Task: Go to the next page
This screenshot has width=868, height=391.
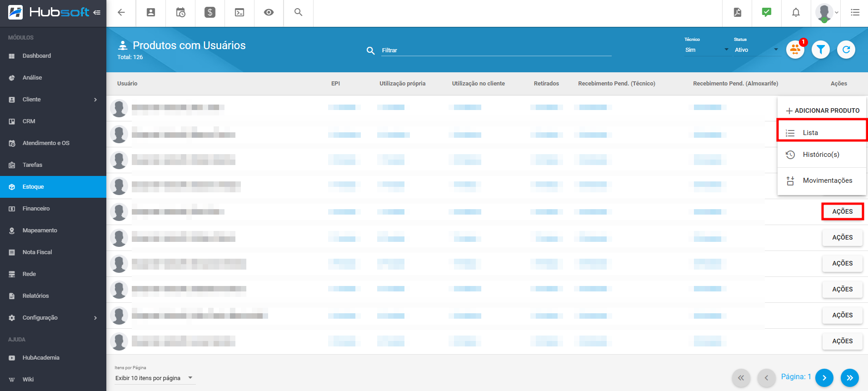Action: [824, 378]
